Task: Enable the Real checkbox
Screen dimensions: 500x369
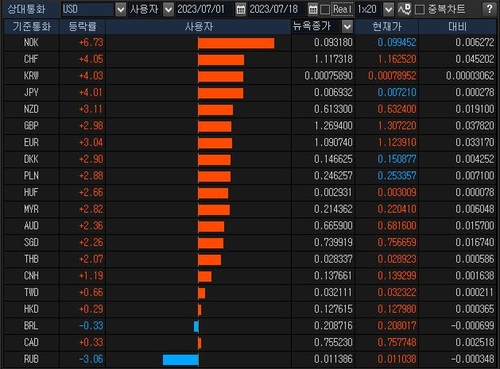Action: 325,10
